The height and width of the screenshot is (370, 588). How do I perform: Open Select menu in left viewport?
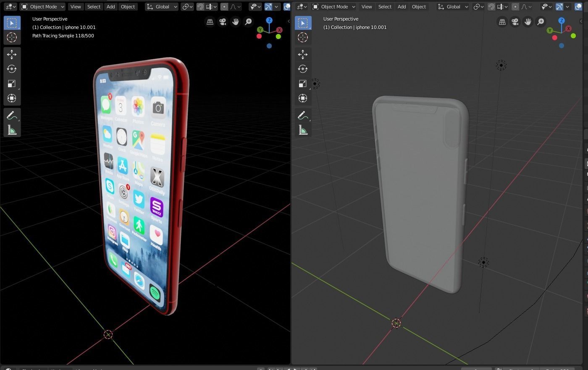94,7
